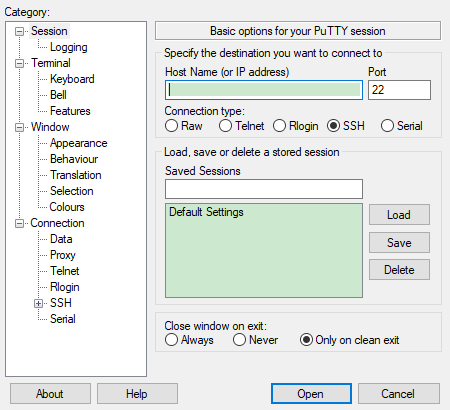This screenshot has height=410, width=450.
Task: Click the Port number field
Action: [399, 90]
